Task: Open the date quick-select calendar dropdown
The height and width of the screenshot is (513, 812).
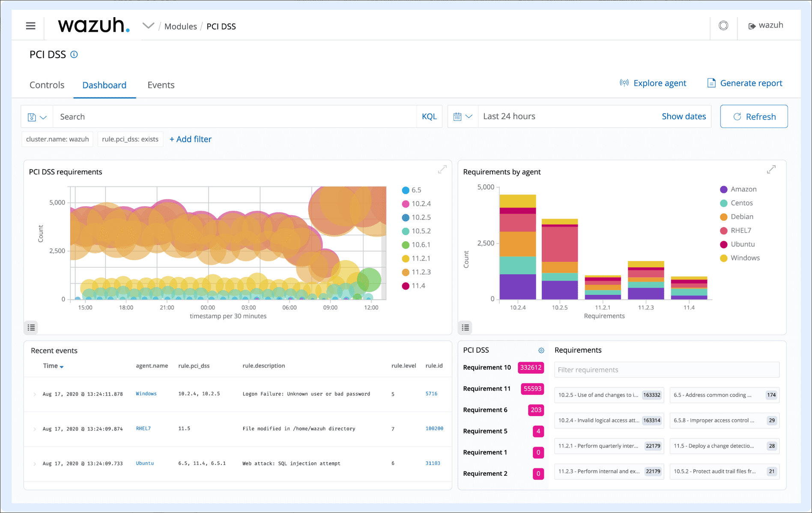Action: click(463, 117)
